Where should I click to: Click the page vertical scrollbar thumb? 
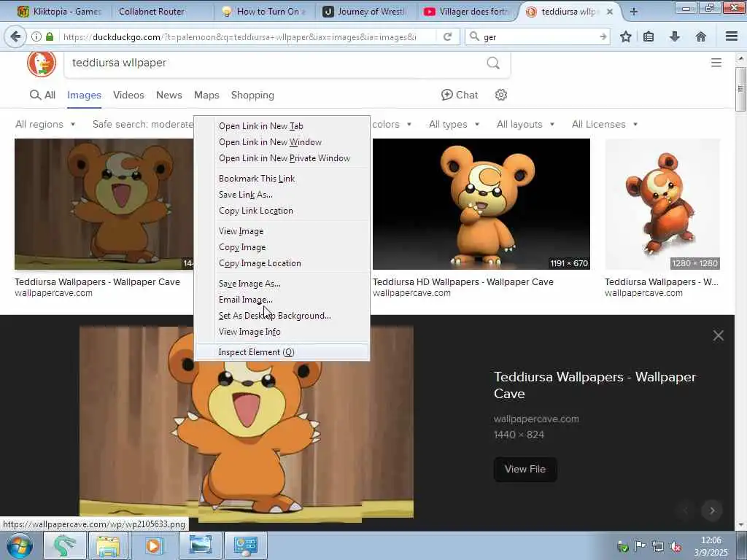point(740,89)
